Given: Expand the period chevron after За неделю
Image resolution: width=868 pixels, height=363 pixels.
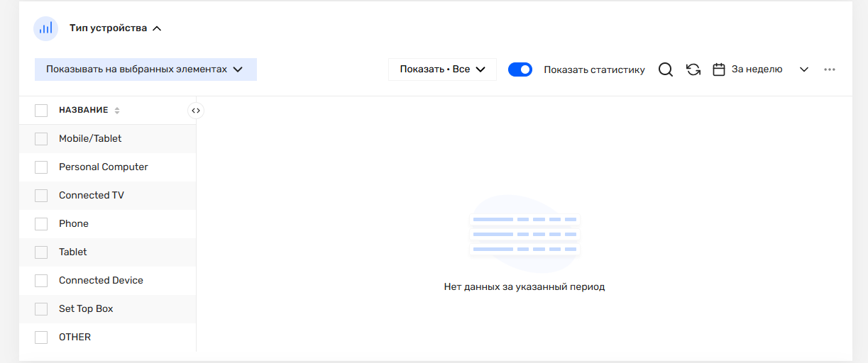Looking at the screenshot, I should click(x=804, y=69).
